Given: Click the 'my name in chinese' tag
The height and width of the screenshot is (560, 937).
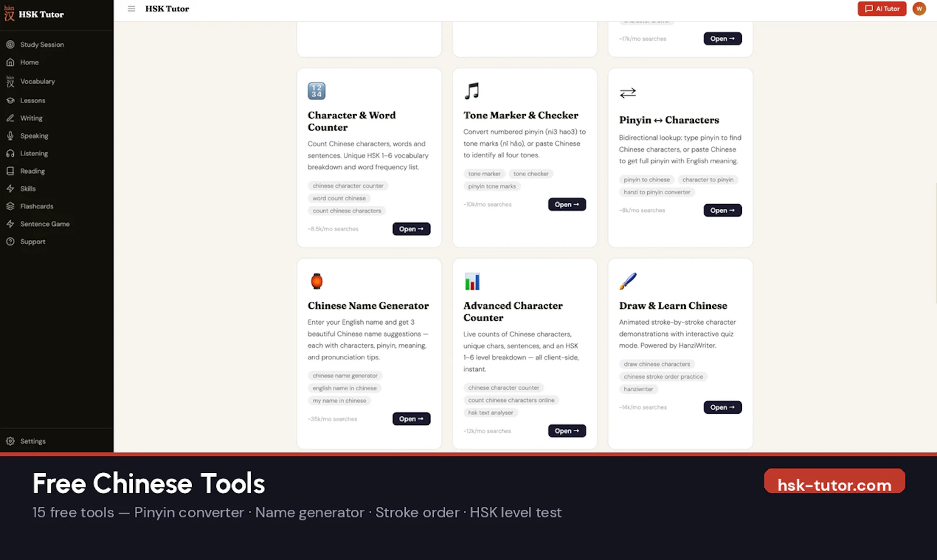Looking at the screenshot, I should [340, 401].
